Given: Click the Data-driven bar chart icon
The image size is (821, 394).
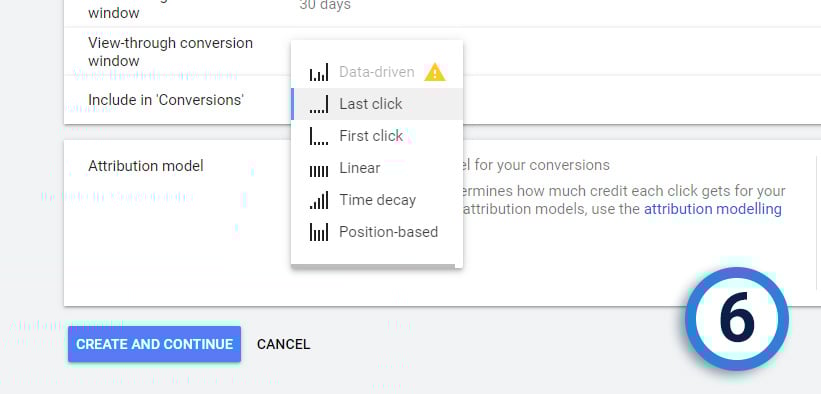Looking at the screenshot, I should point(319,72).
